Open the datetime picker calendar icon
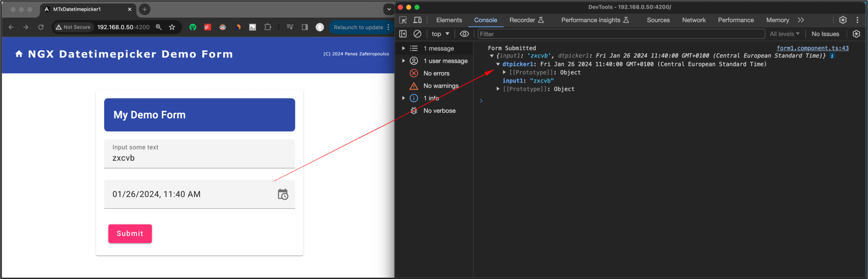The image size is (868, 279). (283, 194)
